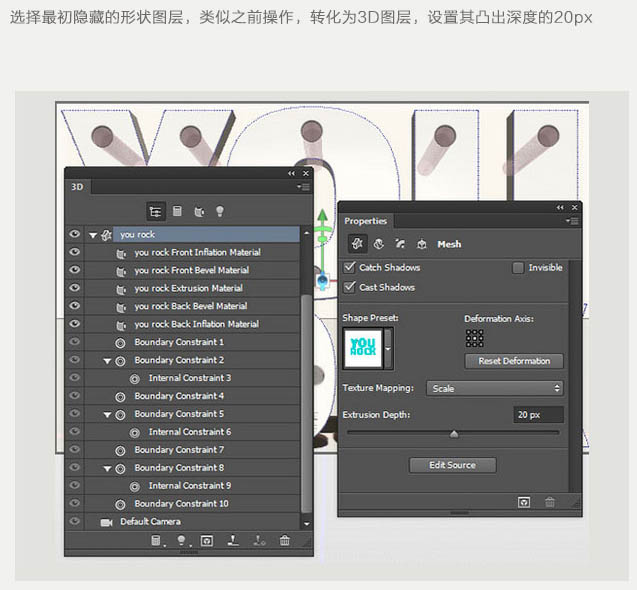Click the Mesh properties icon
The height and width of the screenshot is (590, 637).
pos(358,244)
